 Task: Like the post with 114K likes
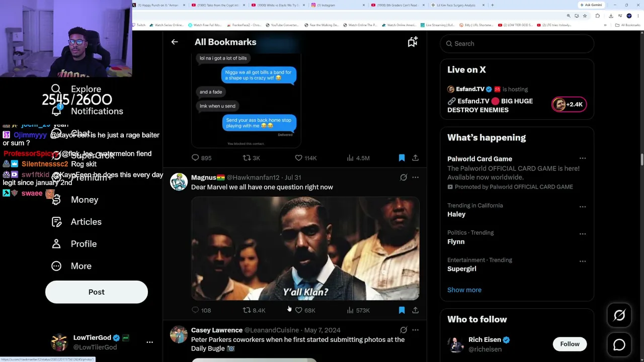click(x=298, y=158)
